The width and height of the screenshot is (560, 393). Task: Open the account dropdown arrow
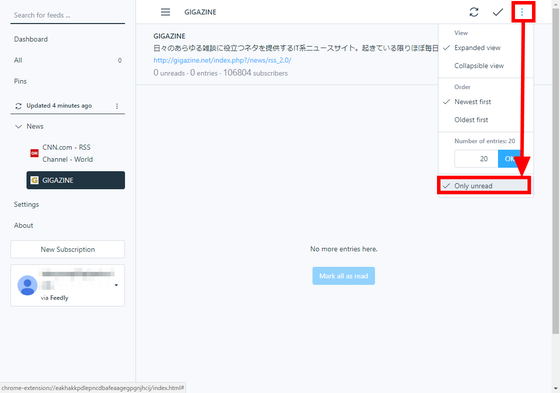(x=116, y=285)
